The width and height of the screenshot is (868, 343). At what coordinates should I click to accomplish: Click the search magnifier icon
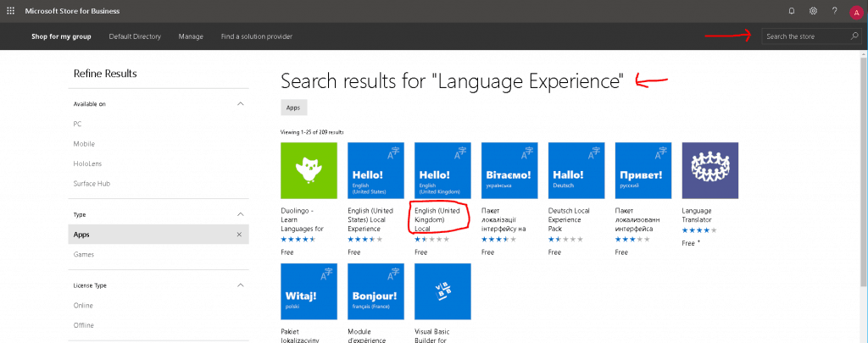coord(854,36)
